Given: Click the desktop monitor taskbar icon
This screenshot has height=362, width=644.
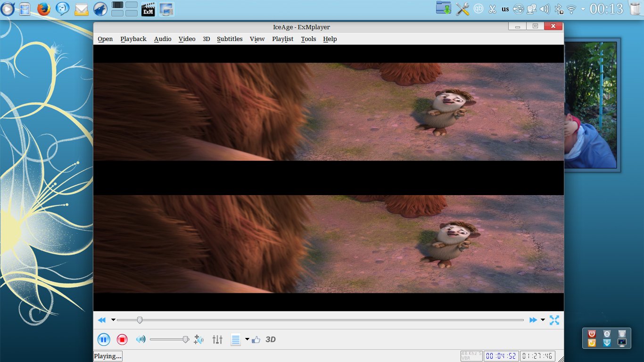Looking at the screenshot, I should pyautogui.click(x=166, y=8).
